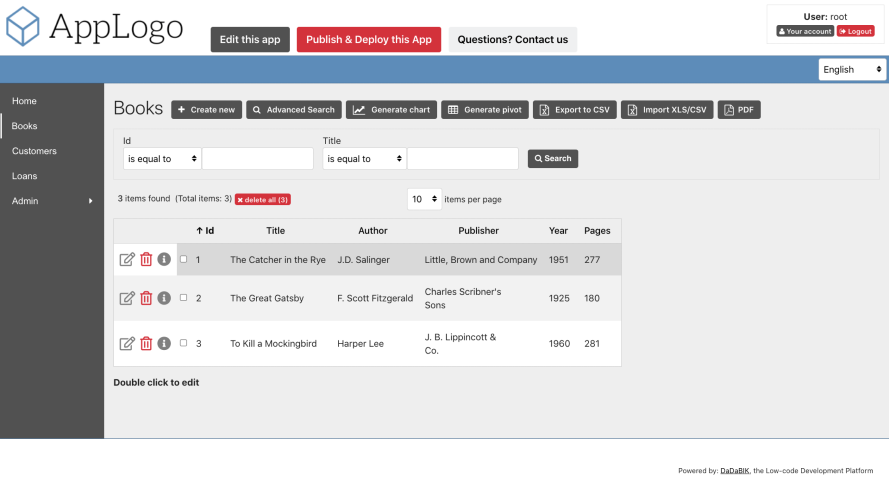The width and height of the screenshot is (889, 500).
Task: Click the red trash icon for The Great Gatsby
Action: [x=146, y=298]
